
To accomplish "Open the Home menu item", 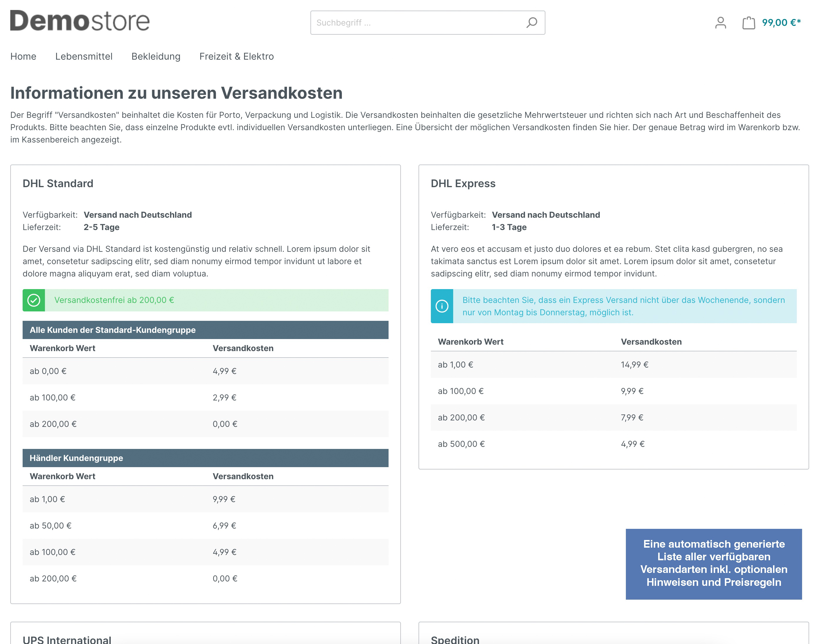I will (23, 56).
